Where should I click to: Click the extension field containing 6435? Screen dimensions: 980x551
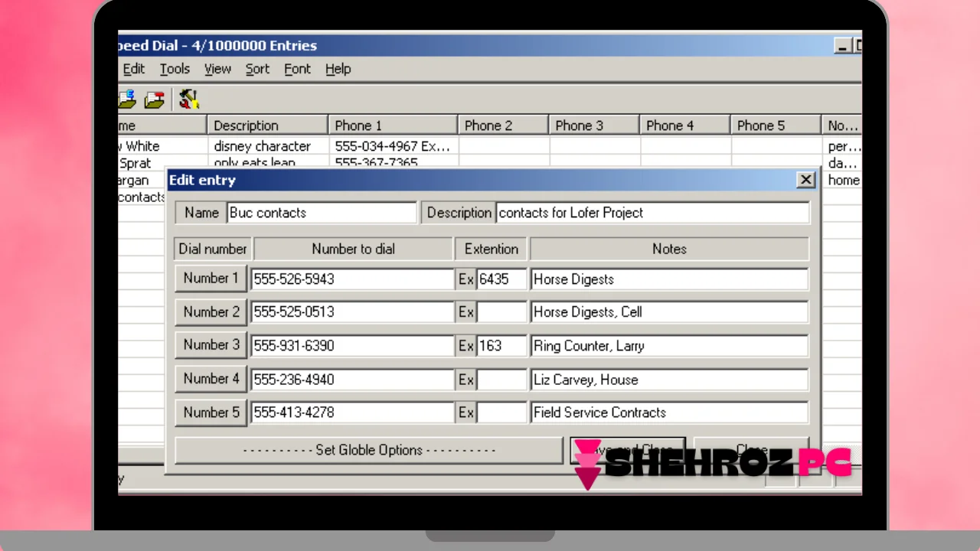501,279
